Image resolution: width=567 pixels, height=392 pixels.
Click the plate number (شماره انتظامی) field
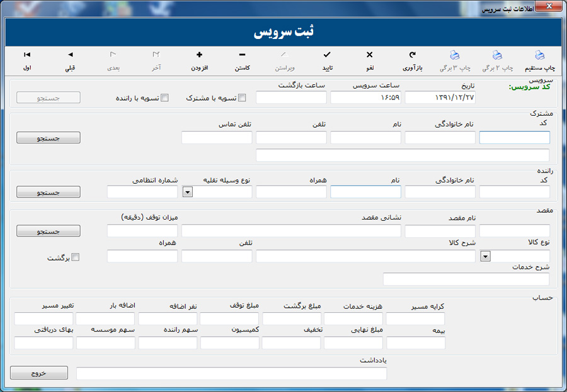pyautogui.click(x=142, y=192)
